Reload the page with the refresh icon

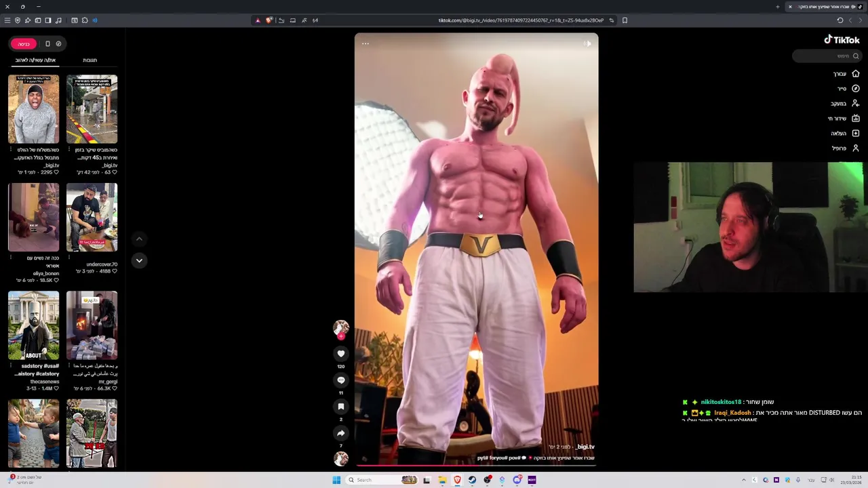(x=840, y=20)
